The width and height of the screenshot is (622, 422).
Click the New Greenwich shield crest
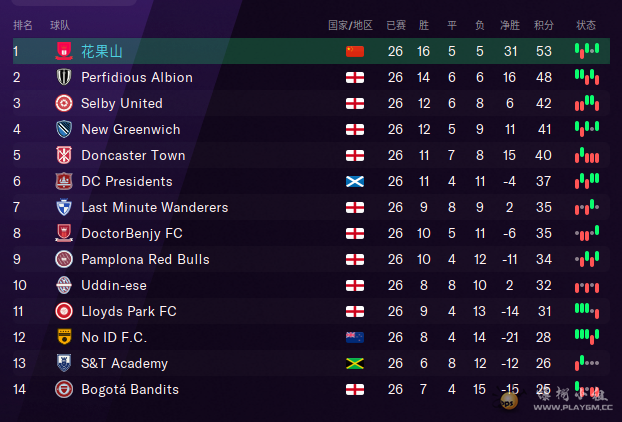coord(64,129)
